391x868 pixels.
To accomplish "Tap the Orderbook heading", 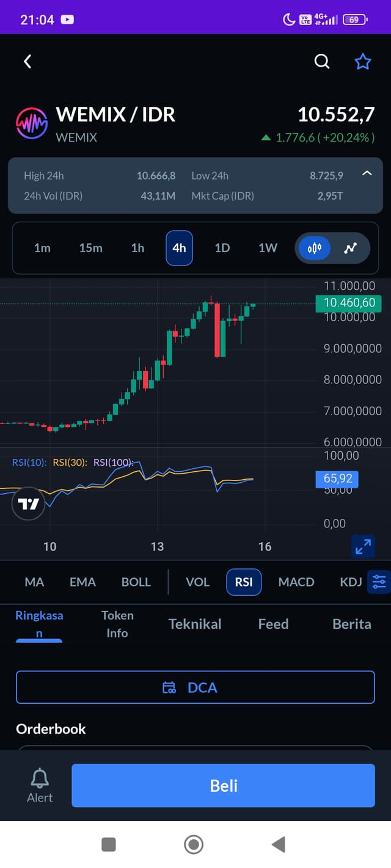I will (51, 729).
